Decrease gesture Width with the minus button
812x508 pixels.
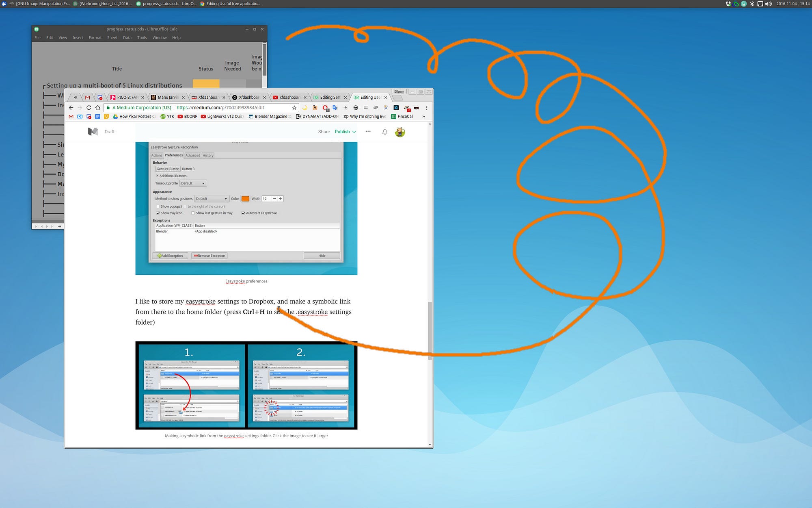coord(274,199)
